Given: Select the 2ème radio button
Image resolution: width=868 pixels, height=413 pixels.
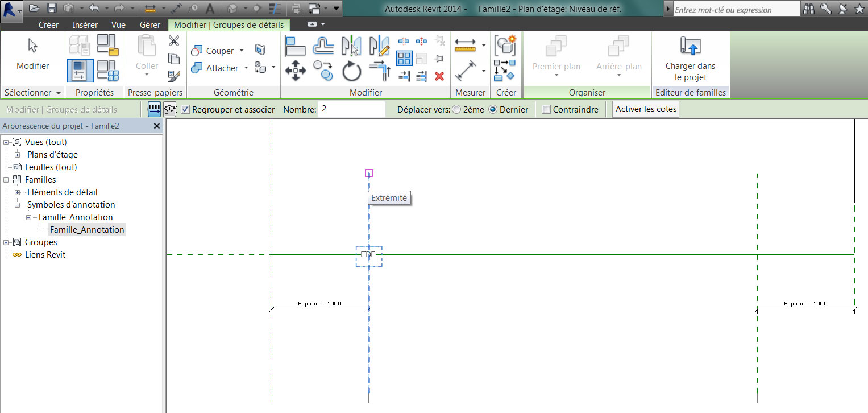Looking at the screenshot, I should [x=456, y=110].
